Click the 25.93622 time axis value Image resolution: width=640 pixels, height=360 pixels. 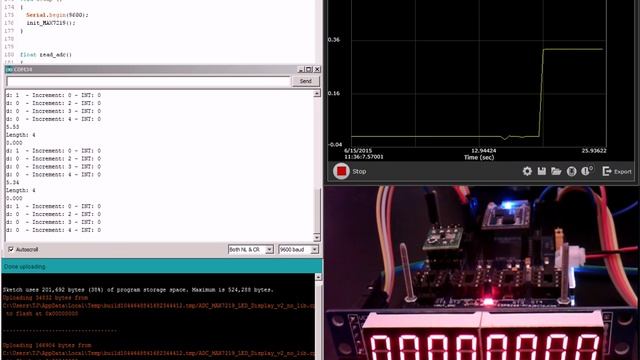coord(594,151)
